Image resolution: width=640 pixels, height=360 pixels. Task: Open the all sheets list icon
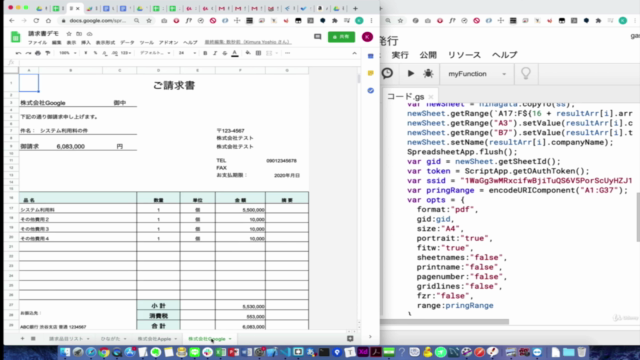[x=33, y=339]
